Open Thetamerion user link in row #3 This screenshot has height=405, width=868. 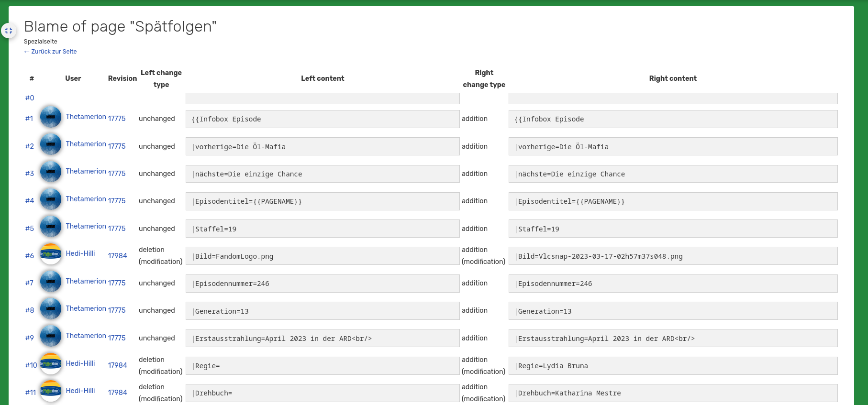[x=86, y=171]
